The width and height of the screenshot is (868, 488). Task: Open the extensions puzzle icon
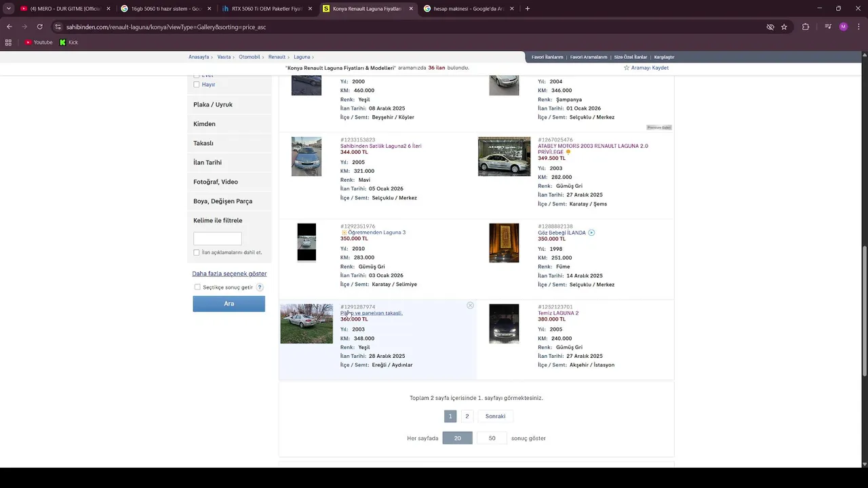click(x=806, y=27)
